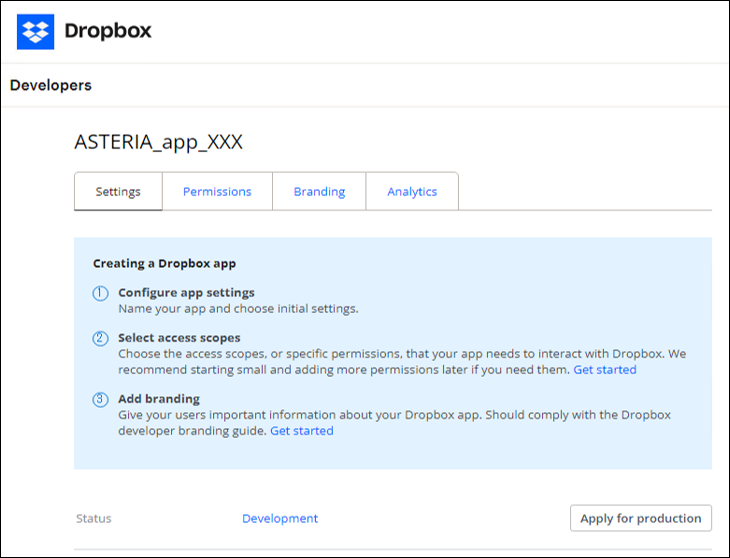Viewport: 730px width, 558px height.
Task: Click the 'Creating a Dropbox app' heading
Action: (x=164, y=263)
